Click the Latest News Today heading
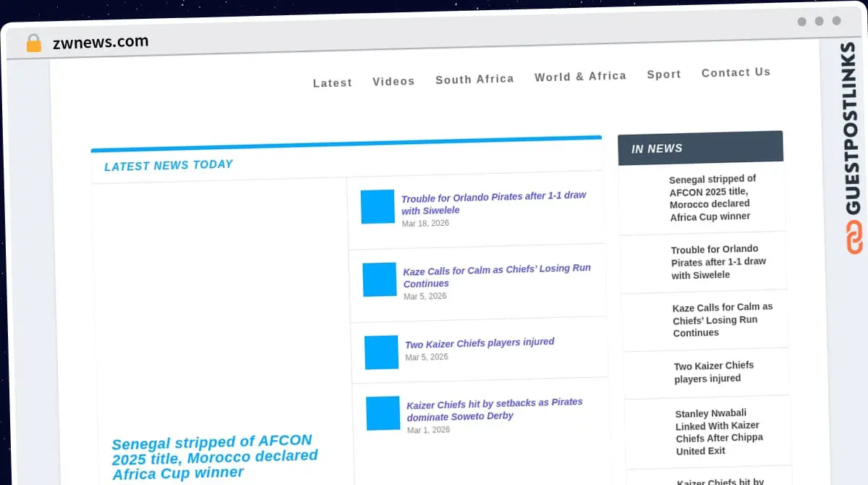Screen dimensions: 868x485 169,165
